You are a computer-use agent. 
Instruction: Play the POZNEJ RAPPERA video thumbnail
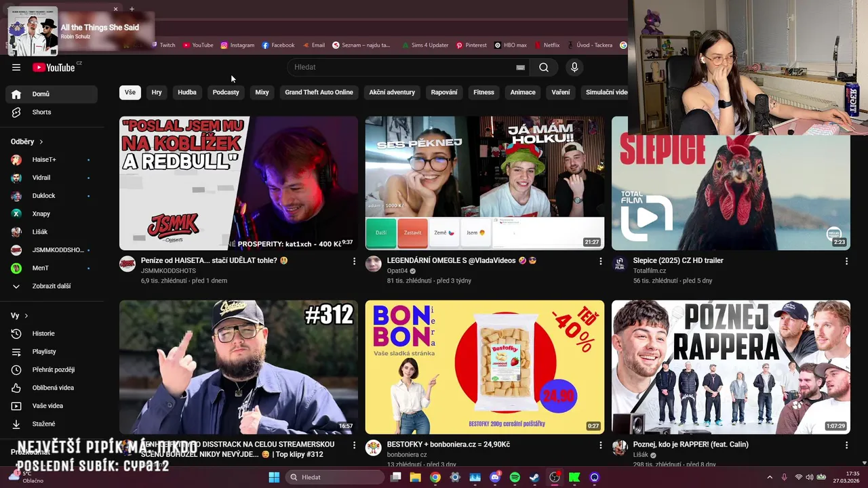(x=731, y=367)
